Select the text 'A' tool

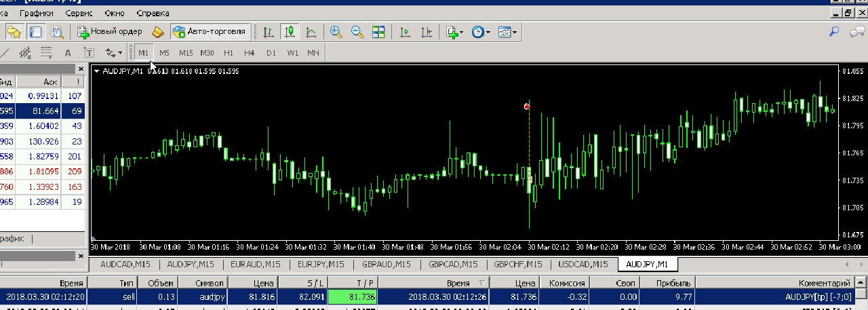click(x=67, y=52)
